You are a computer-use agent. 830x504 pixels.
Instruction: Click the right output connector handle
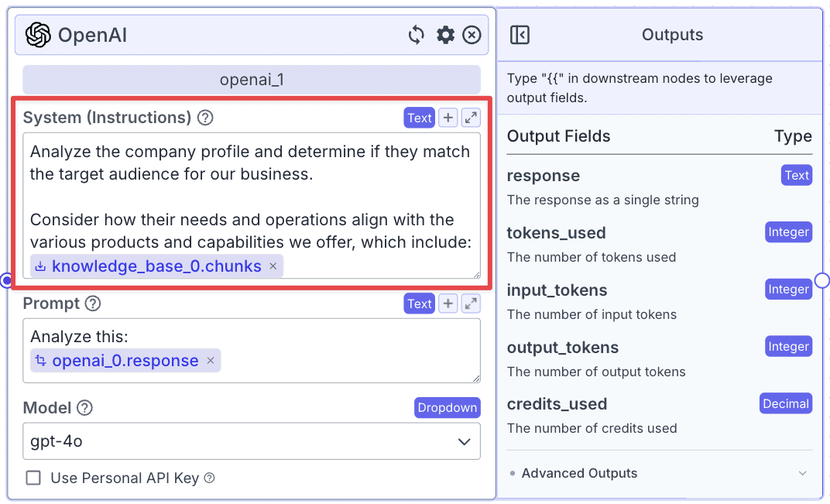pyautogui.click(x=822, y=280)
